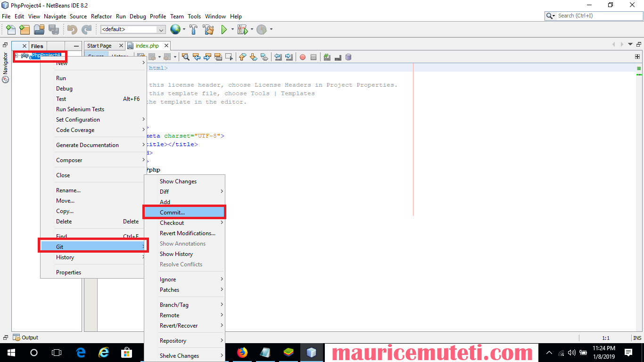Image resolution: width=644 pixels, height=362 pixels.
Task: Click the New File toolbar icon
Action: point(11,30)
